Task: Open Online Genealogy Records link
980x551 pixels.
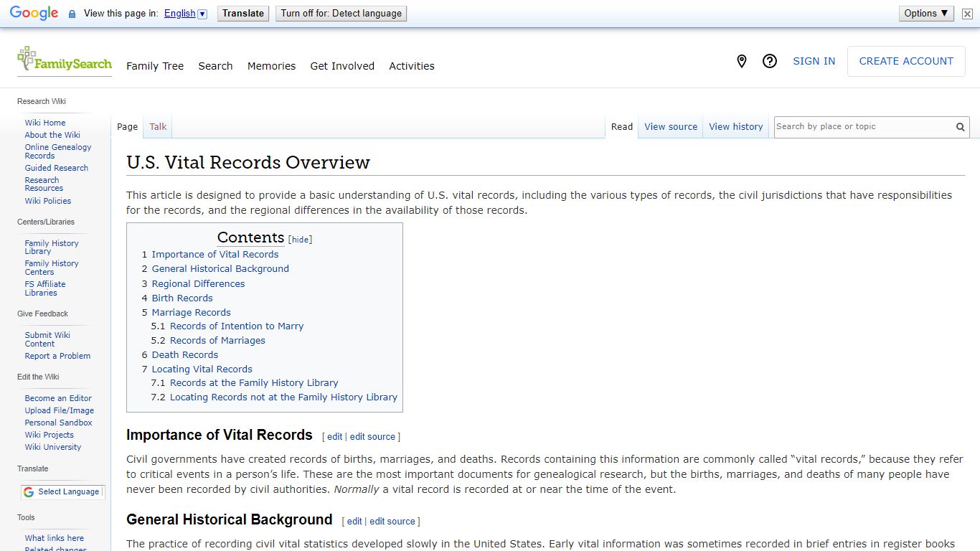Action: click(x=58, y=151)
